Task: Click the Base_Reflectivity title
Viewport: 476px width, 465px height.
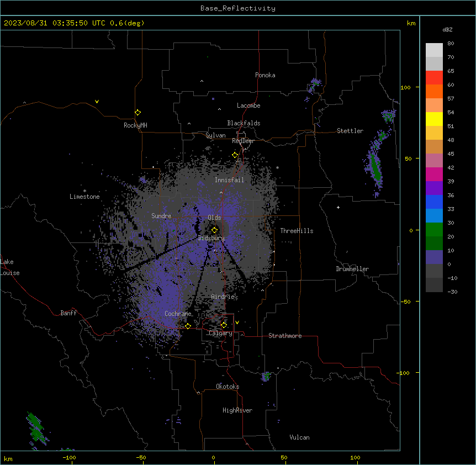Action: (238, 8)
